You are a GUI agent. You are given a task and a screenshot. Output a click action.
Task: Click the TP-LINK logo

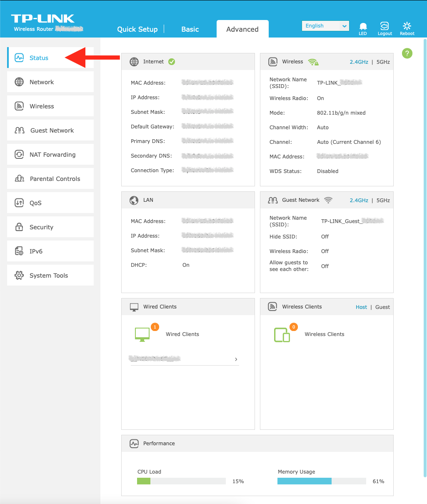(x=43, y=19)
